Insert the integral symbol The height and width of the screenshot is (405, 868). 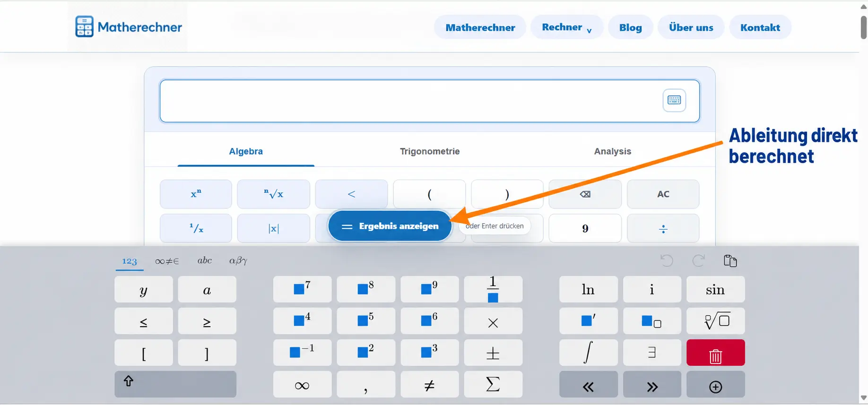(588, 353)
